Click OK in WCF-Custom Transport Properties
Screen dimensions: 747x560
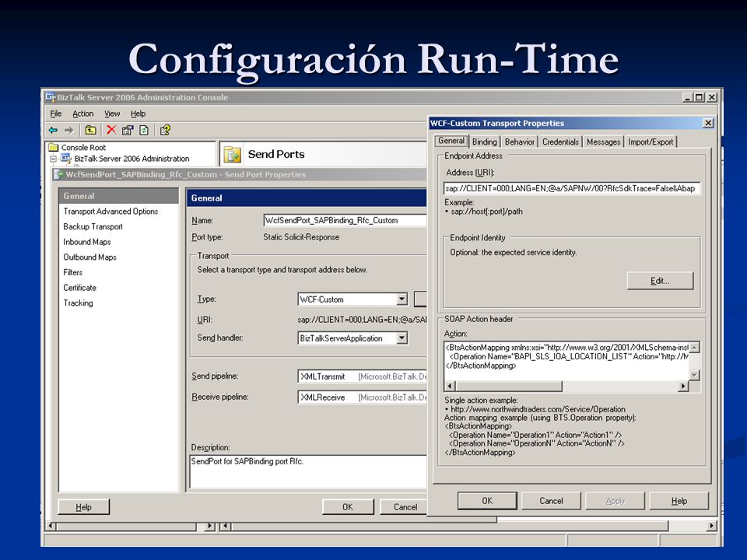tap(487, 501)
